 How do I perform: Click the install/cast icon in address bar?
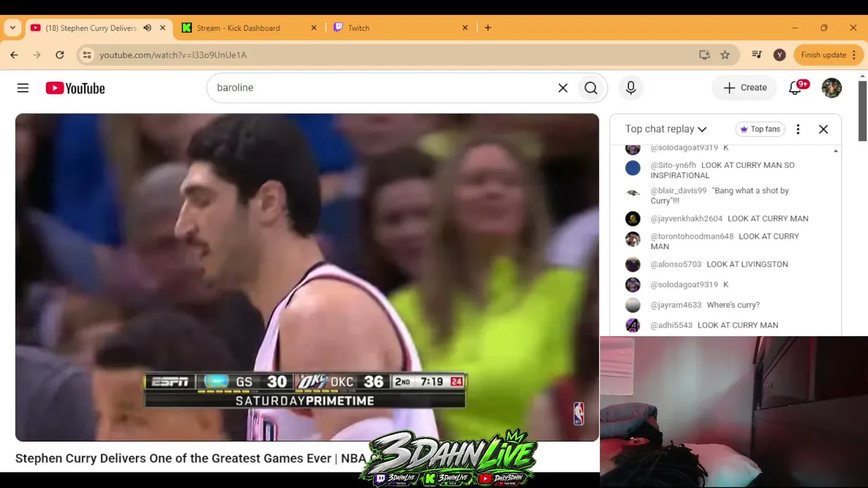(705, 55)
